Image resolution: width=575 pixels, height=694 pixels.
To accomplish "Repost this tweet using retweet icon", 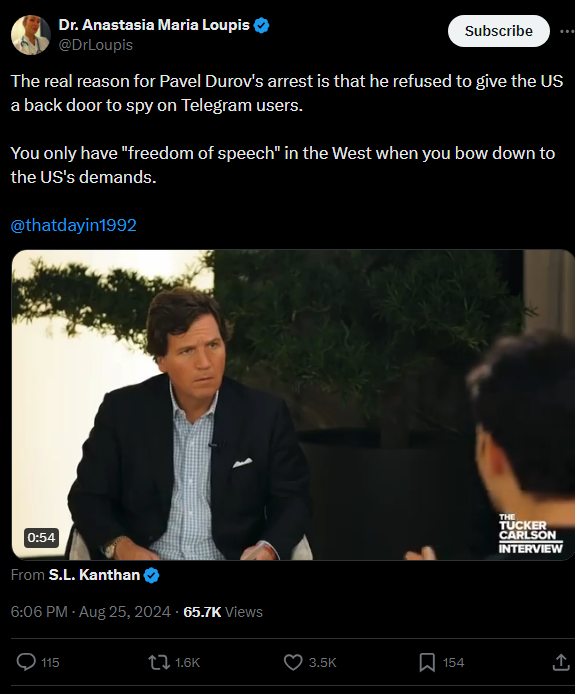I will click(158, 663).
